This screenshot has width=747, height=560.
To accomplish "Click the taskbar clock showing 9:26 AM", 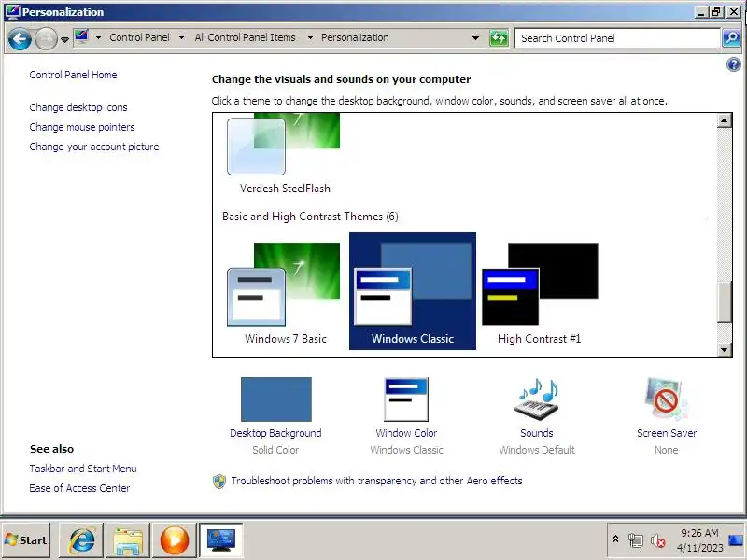I will [699, 540].
